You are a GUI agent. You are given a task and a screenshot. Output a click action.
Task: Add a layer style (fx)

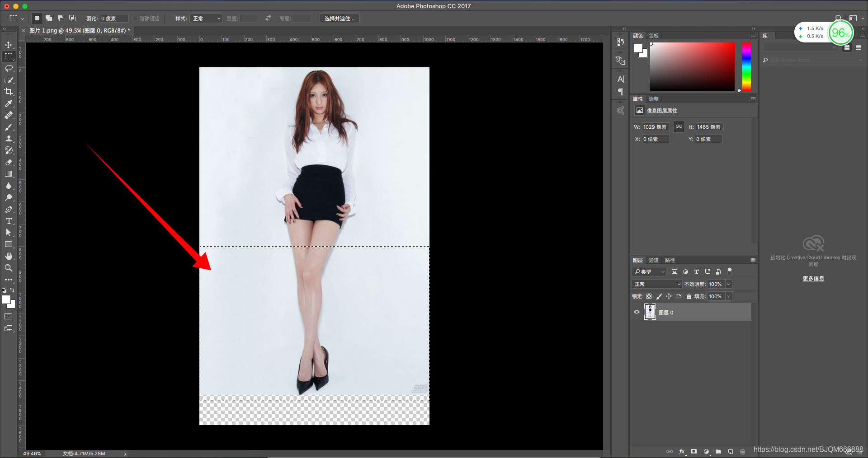click(682, 451)
